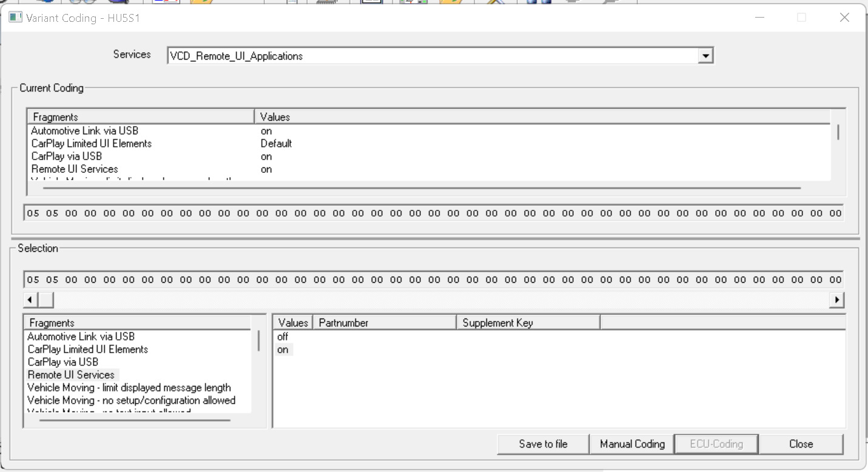Screen dimensions: 868x472
Task: Click the Default value for CarPlay Limited UI
Action: pyautogui.click(x=276, y=143)
